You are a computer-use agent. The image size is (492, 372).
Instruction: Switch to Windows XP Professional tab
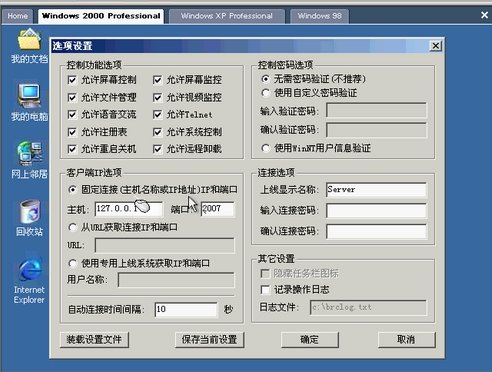pyautogui.click(x=227, y=16)
